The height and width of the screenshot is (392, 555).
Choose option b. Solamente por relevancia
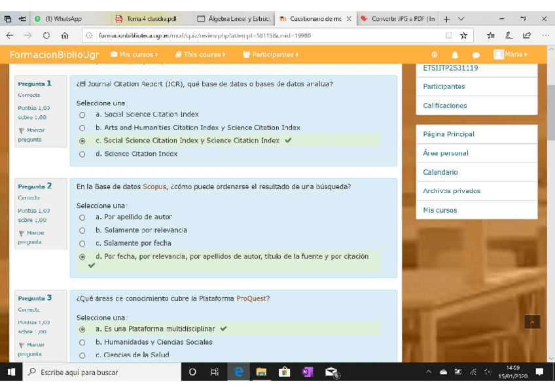click(x=82, y=230)
